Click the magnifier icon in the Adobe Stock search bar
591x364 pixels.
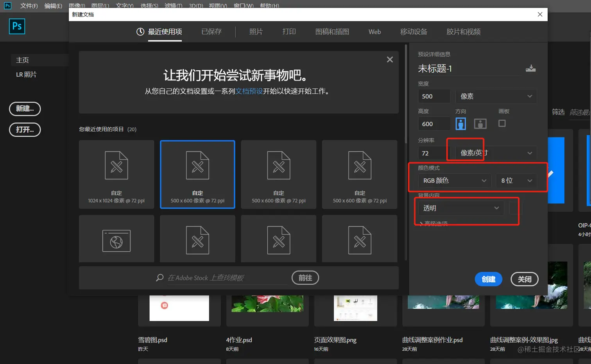coord(160,278)
